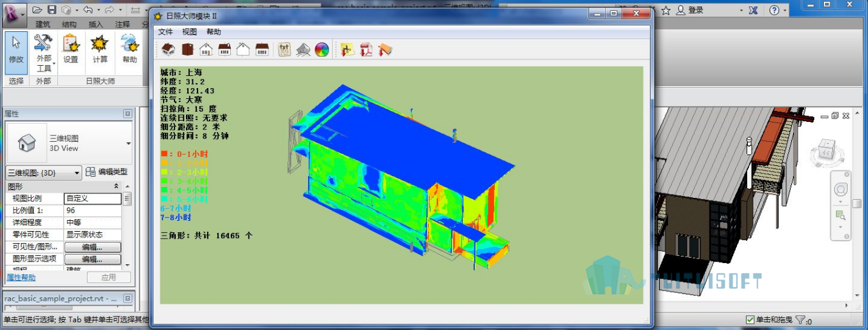Viewport: 868px width, 330px height.
Task: Switch to the 结构 ribbon tab
Action: tap(70, 24)
